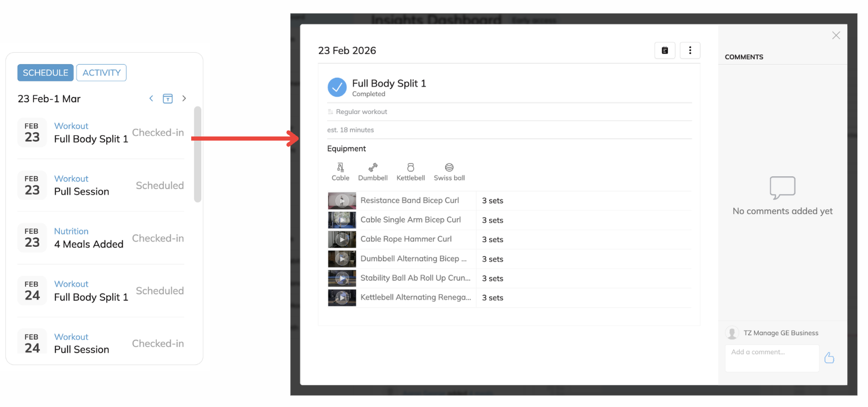This screenshot has width=868, height=407.
Task: Click 3 sets for Resistance Band Bicep Curl
Action: (x=493, y=201)
